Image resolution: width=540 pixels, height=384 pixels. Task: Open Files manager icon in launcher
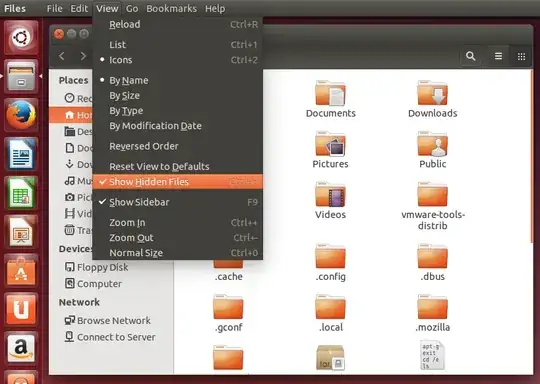pyautogui.click(x=21, y=76)
